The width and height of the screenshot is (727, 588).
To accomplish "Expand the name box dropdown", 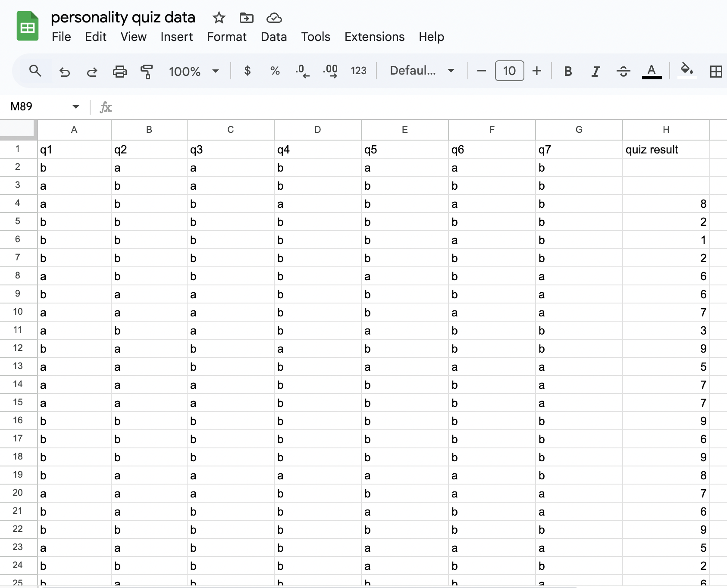I will coord(75,106).
